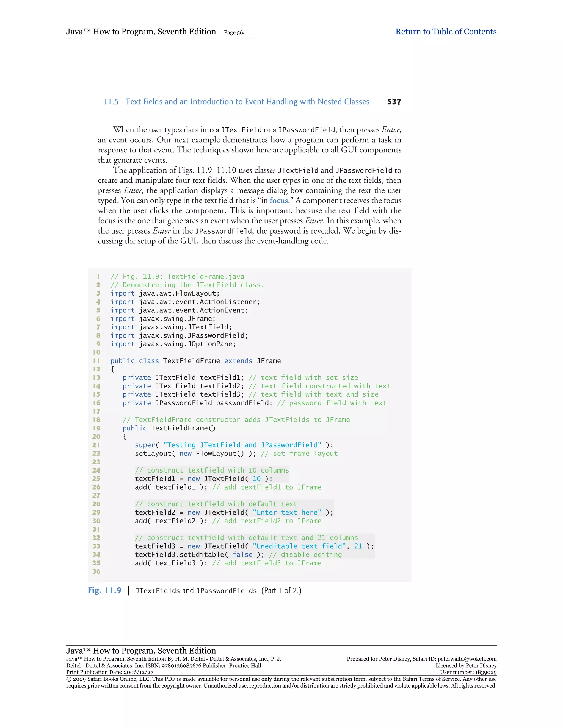
Task: Click the header title 'Java How to Program'
Action: 141,32
